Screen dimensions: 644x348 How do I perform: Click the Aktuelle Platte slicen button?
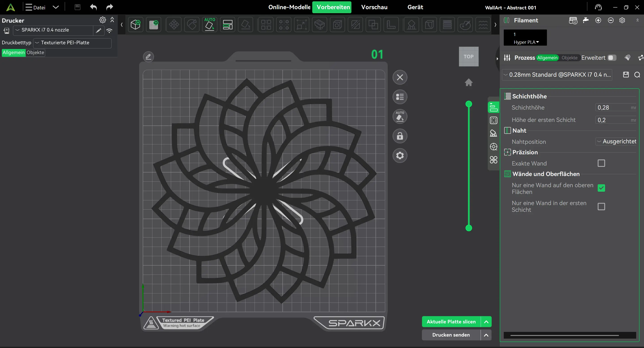451,322
